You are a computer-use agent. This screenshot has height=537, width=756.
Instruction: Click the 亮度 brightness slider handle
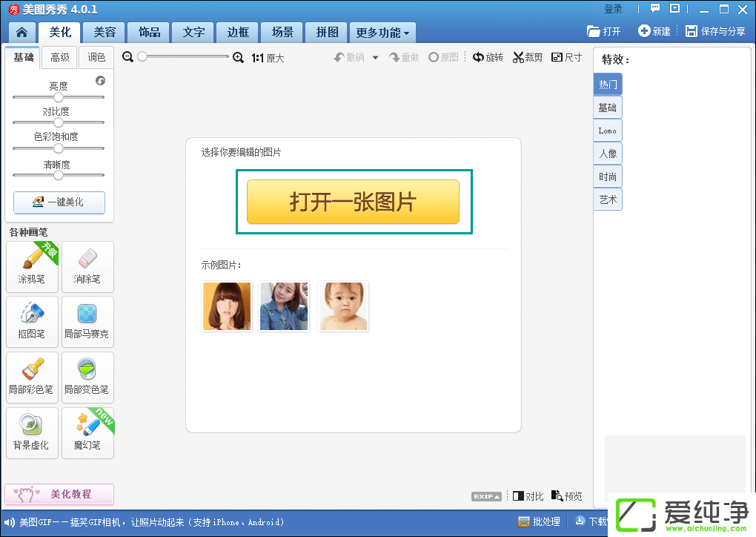pyautogui.click(x=59, y=97)
